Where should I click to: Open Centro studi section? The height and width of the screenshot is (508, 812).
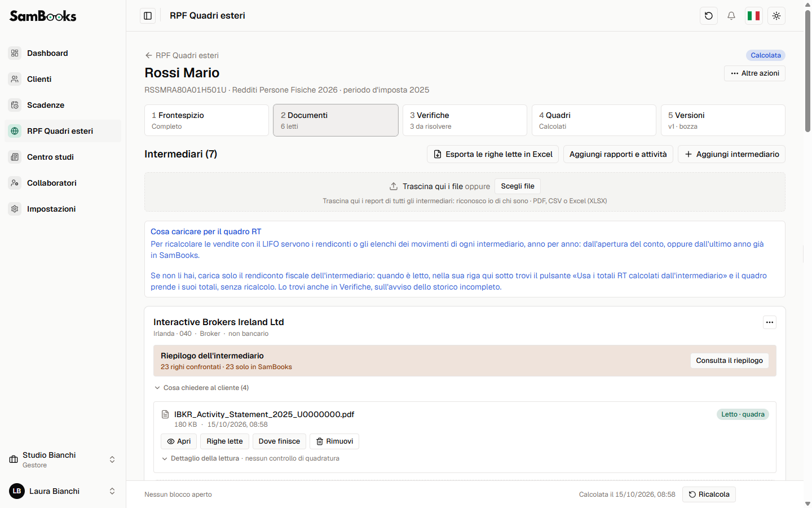tap(63, 157)
